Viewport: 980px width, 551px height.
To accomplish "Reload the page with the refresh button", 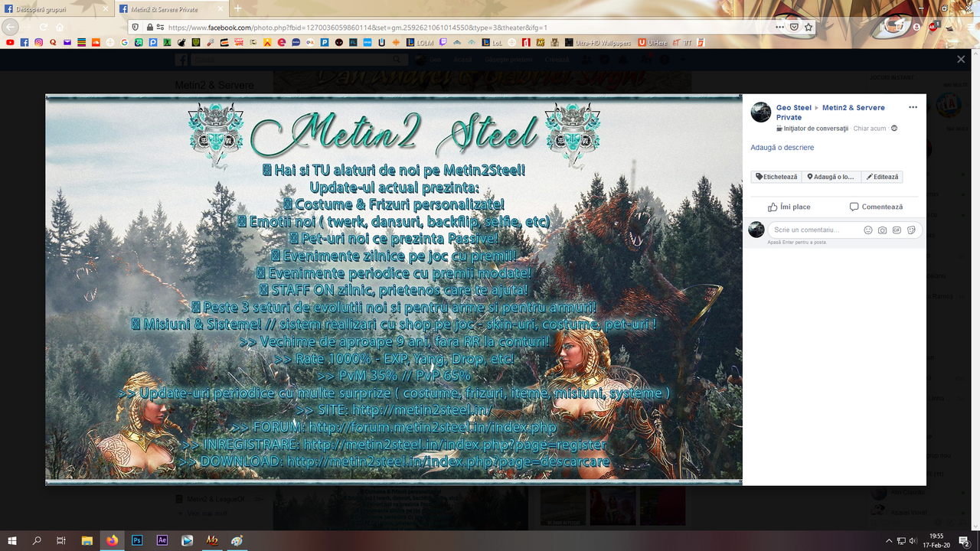I will 44,27.
